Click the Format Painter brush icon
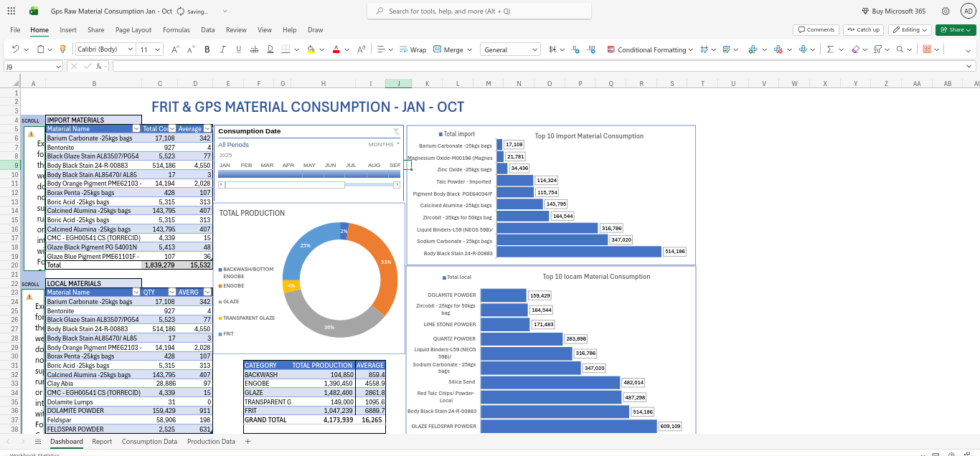The height and width of the screenshot is (456, 980). pyautogui.click(x=62, y=49)
